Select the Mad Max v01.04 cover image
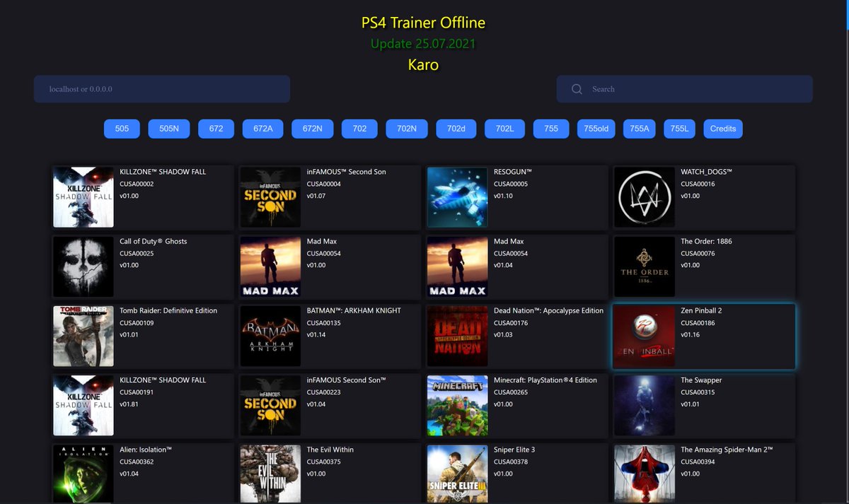849x504 pixels. click(x=458, y=266)
